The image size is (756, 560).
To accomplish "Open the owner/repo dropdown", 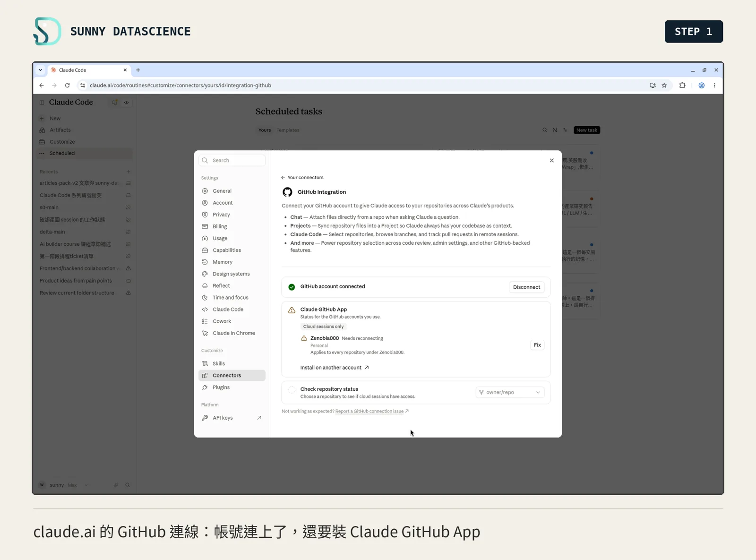I will click(510, 392).
